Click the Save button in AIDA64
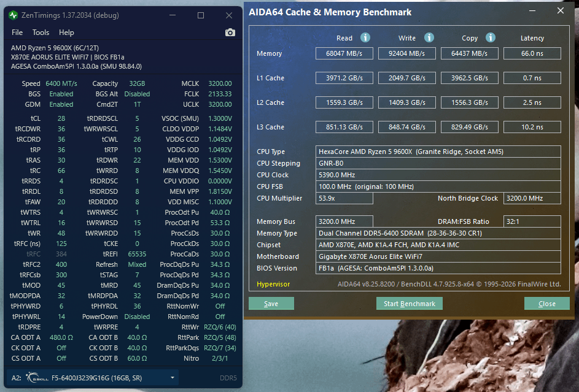The width and height of the screenshot is (579, 392). [271, 304]
